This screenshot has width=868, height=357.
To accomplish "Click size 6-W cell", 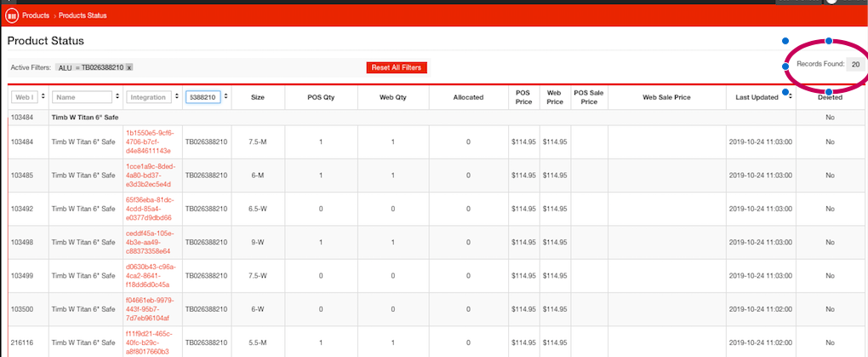I will click(258, 308).
